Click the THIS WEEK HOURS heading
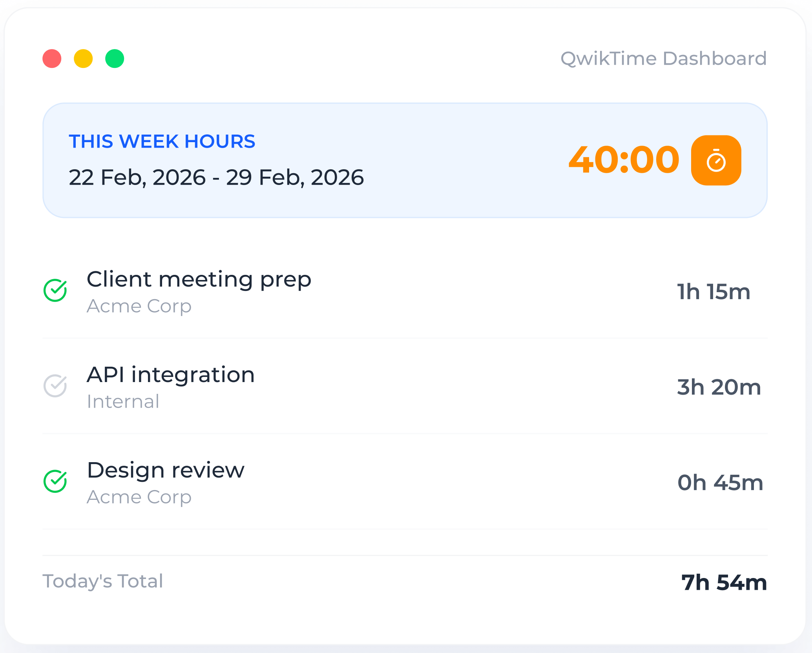Image resolution: width=812 pixels, height=653 pixels. pos(162,141)
